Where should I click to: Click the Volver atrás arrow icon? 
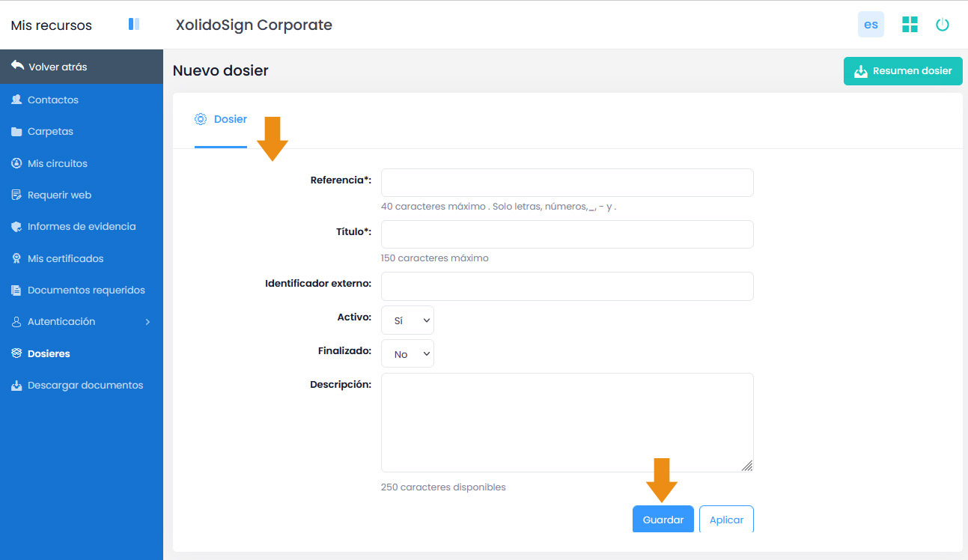click(17, 66)
